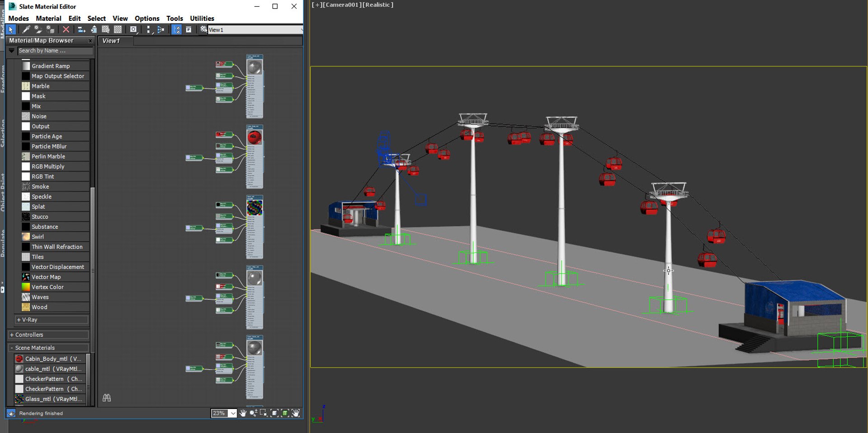Open the Modes menu
Viewport: 868px width, 433px height.
19,19
